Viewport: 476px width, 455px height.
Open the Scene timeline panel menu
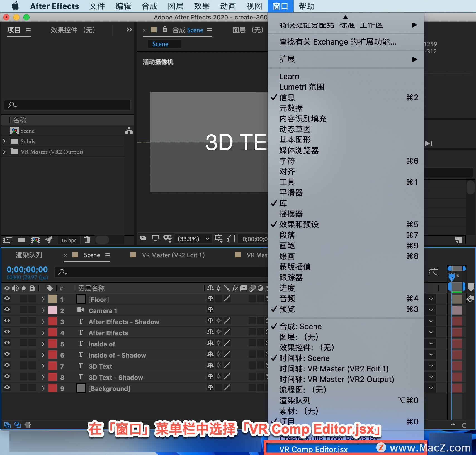108,255
